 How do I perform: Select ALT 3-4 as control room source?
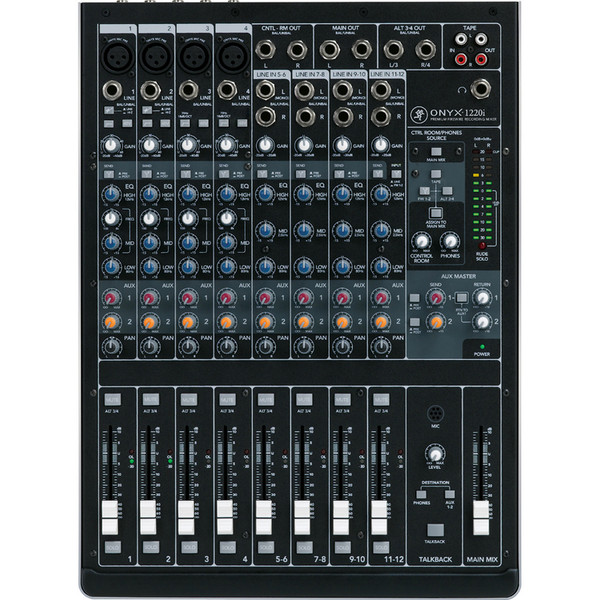[447, 191]
